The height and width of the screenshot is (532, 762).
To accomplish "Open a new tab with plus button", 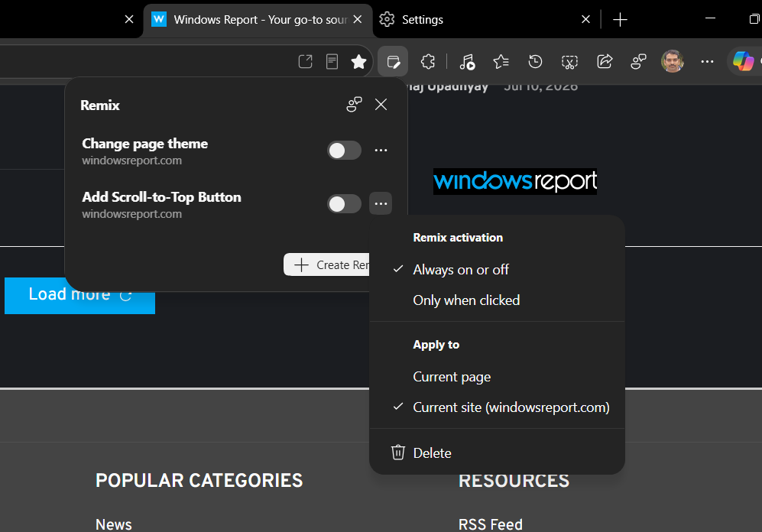I will pos(620,19).
